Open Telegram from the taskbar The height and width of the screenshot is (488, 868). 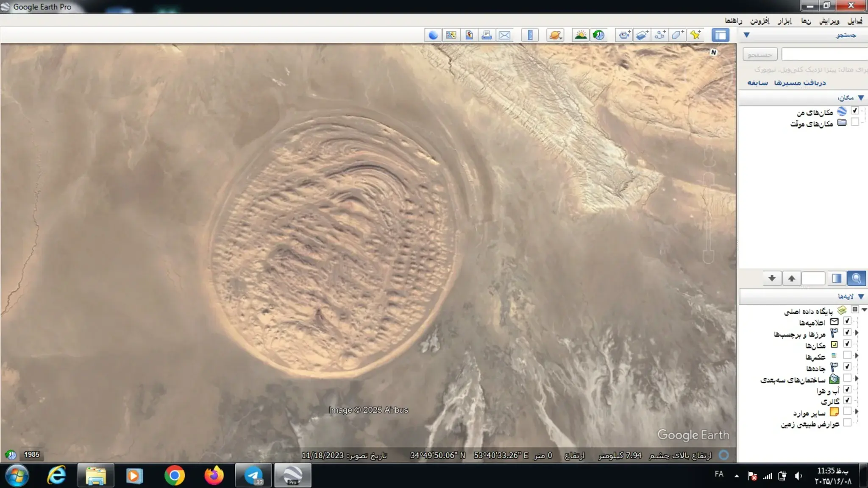click(x=253, y=475)
